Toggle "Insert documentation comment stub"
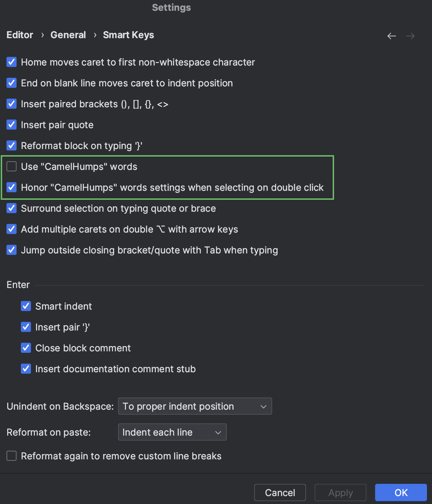 [x=26, y=369]
